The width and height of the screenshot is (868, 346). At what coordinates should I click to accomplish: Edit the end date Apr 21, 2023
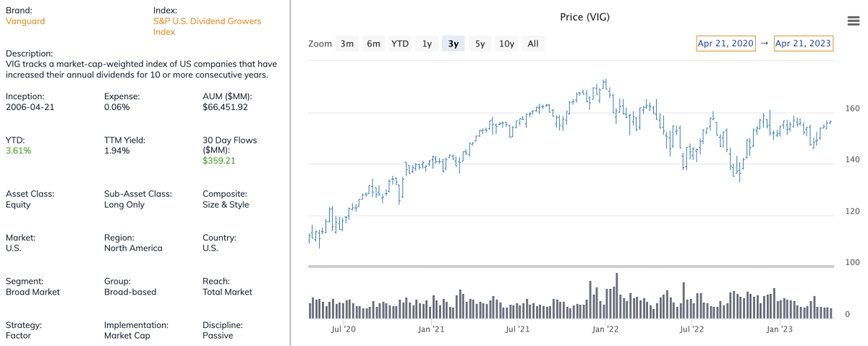point(803,43)
